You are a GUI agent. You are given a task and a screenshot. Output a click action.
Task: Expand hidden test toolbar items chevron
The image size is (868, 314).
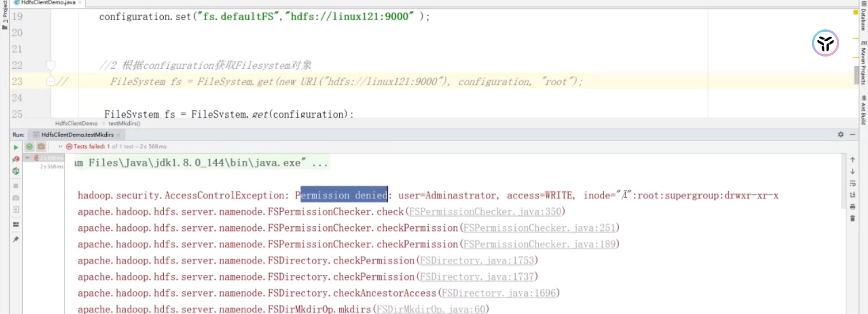[x=60, y=147]
